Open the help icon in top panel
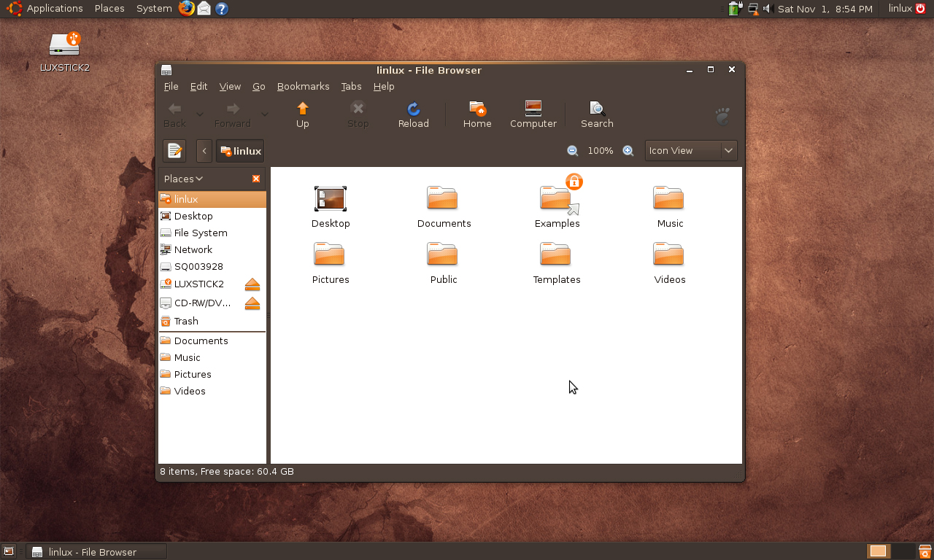This screenshot has width=934, height=560. click(222, 9)
